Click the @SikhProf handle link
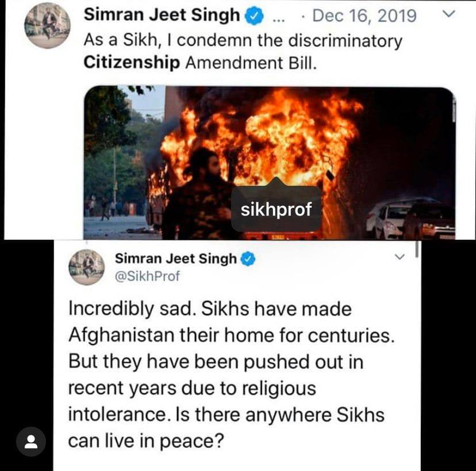Image resolution: width=476 pixels, height=471 pixels. coord(147,276)
